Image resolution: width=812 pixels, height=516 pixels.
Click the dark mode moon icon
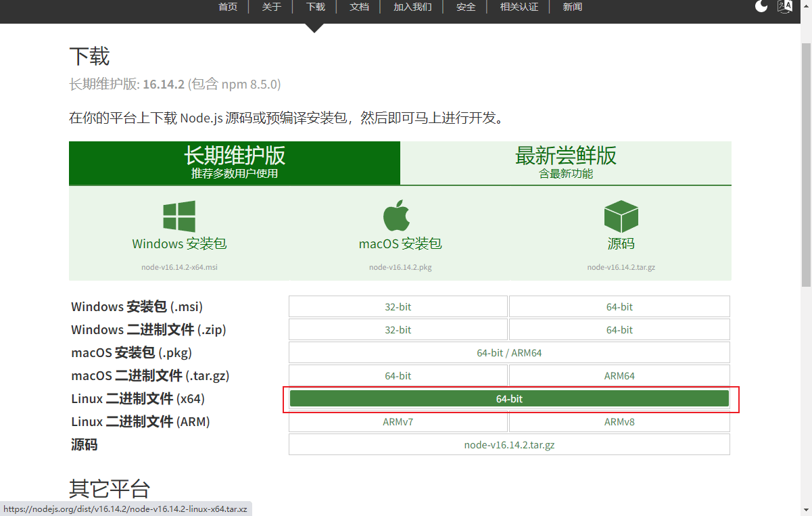(x=761, y=7)
